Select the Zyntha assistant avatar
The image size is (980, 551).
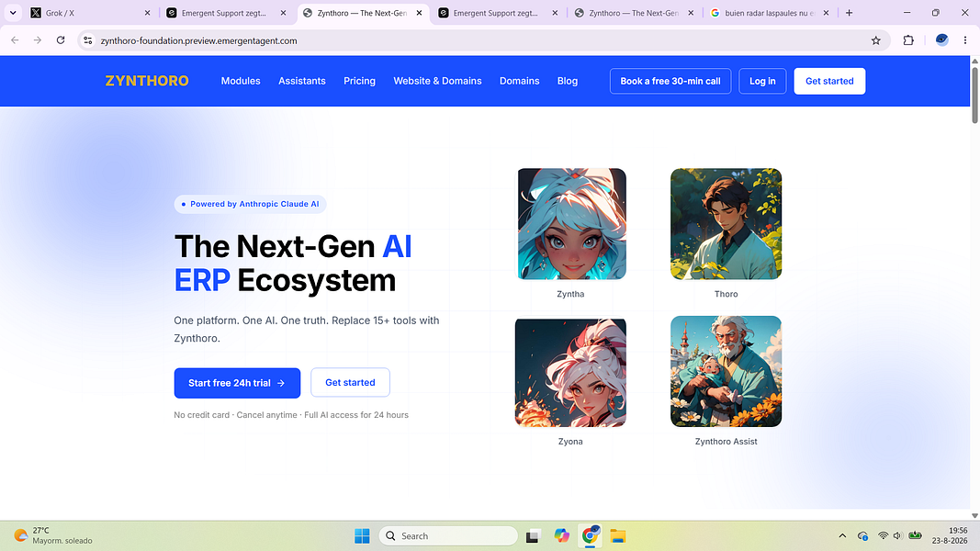coord(571,224)
